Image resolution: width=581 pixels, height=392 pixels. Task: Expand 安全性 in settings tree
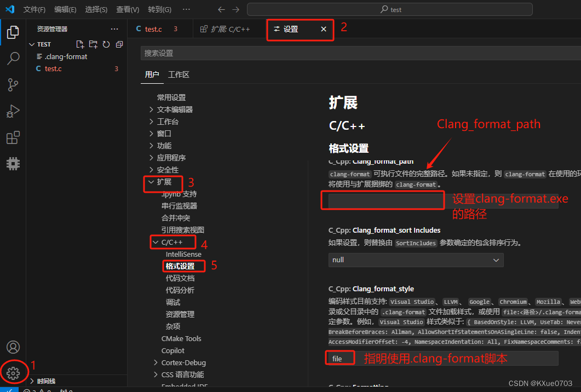151,170
